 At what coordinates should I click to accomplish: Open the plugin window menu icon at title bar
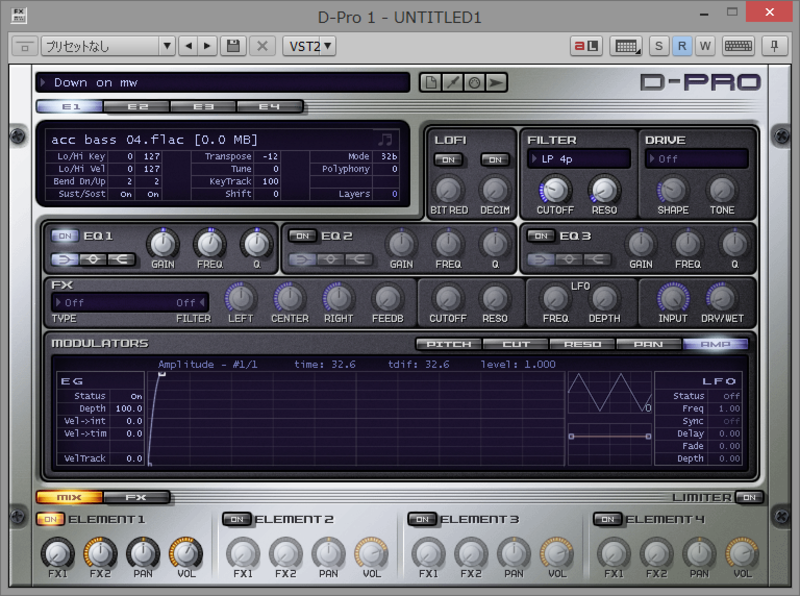[x=19, y=15]
